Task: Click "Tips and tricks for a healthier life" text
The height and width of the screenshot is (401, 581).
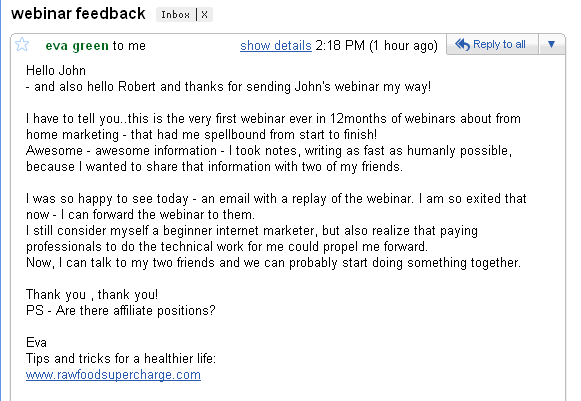Action: (x=121, y=359)
